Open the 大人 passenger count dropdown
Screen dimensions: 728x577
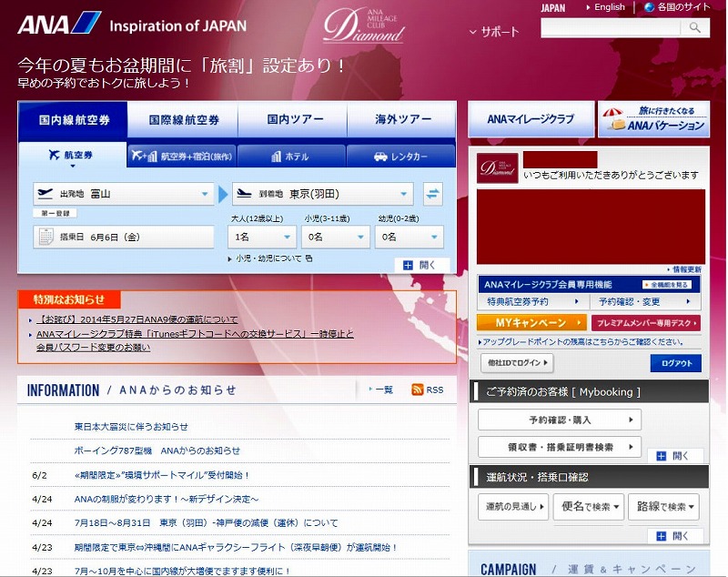click(262, 237)
